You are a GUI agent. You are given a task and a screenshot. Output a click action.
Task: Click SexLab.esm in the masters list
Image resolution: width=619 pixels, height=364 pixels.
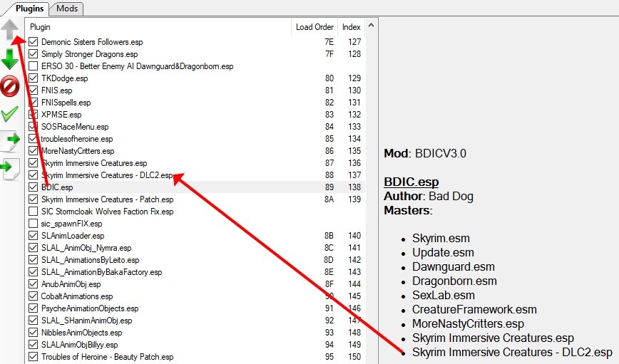444,296
